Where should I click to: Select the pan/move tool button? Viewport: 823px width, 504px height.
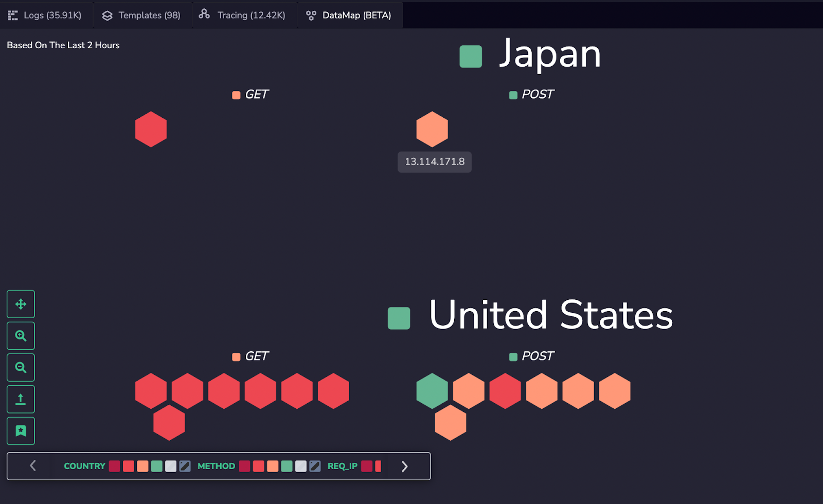[21, 304]
